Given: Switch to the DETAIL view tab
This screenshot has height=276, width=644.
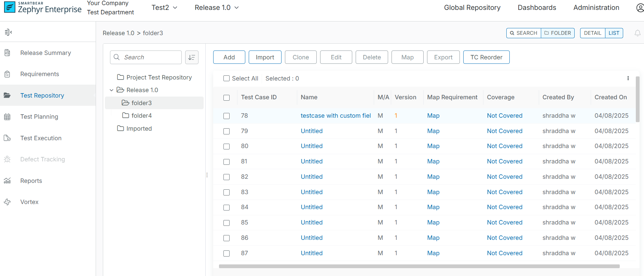Looking at the screenshot, I should click(x=592, y=33).
